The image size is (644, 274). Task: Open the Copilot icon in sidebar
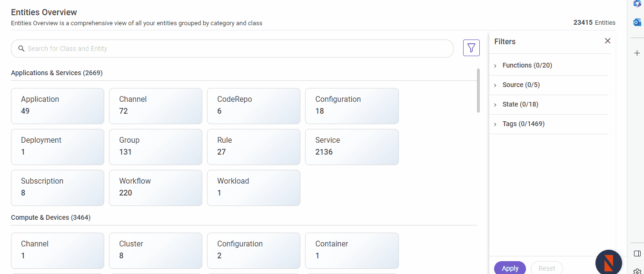[x=637, y=4]
